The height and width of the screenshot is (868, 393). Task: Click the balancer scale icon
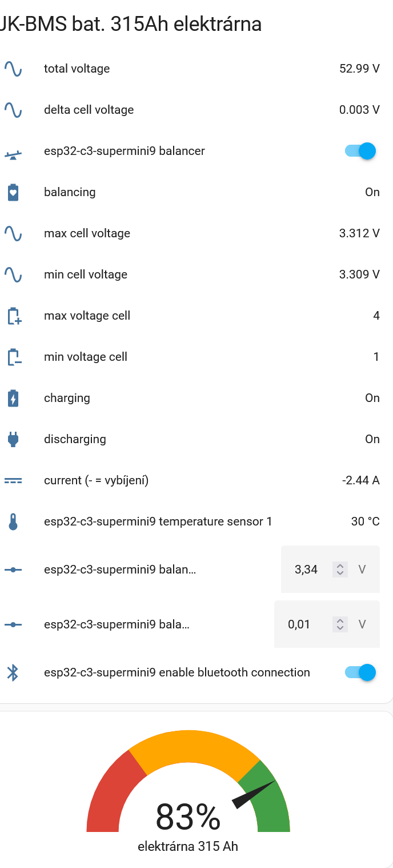pyautogui.click(x=13, y=152)
